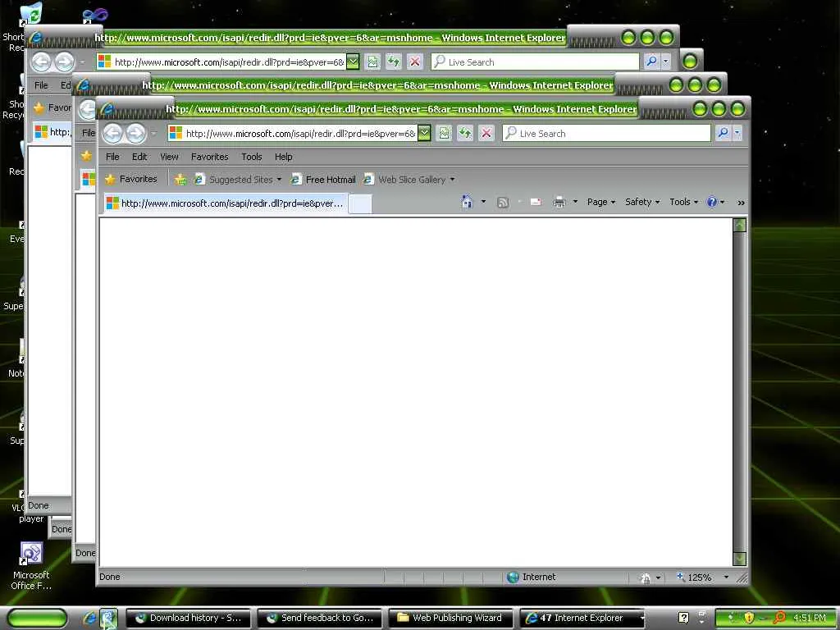Screen dimensions: 840x630
Task: Click the Read Mail envelope icon
Action: point(536,202)
